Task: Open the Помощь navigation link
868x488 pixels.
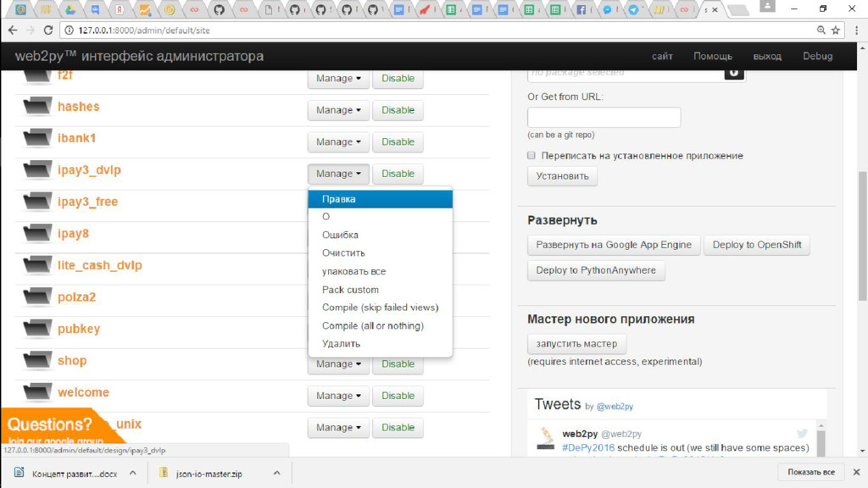Action: 713,57
